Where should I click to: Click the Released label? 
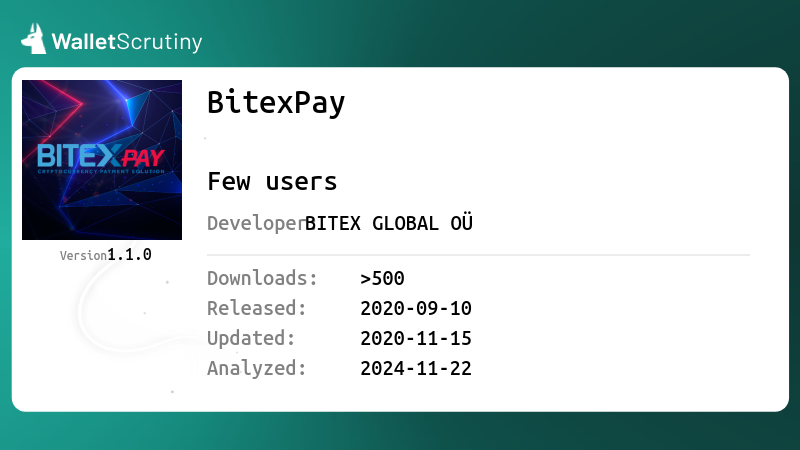(x=257, y=308)
